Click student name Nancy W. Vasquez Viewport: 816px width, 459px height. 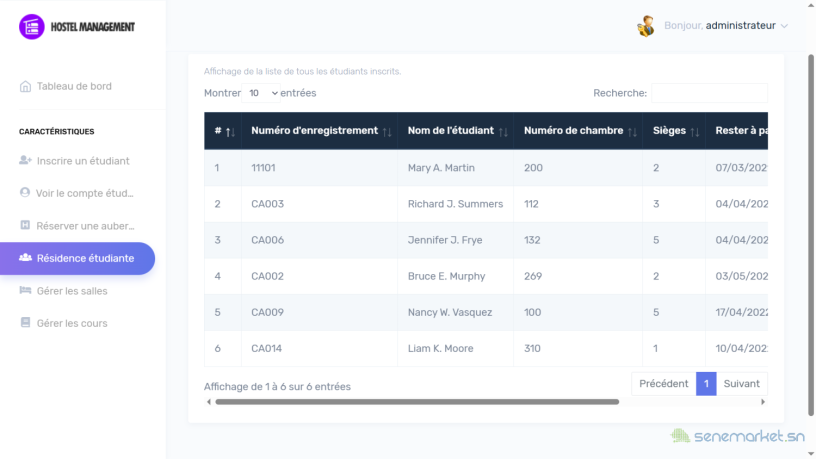[x=450, y=312]
